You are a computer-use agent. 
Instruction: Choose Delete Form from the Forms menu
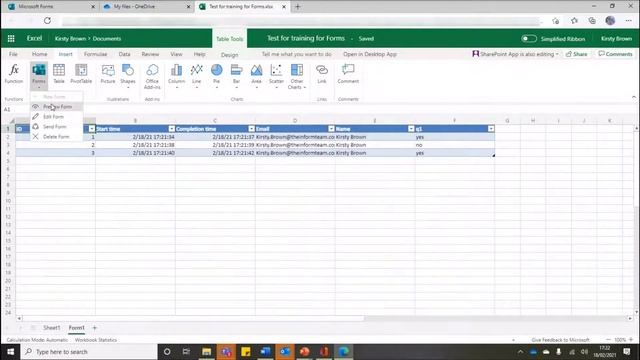click(57, 137)
